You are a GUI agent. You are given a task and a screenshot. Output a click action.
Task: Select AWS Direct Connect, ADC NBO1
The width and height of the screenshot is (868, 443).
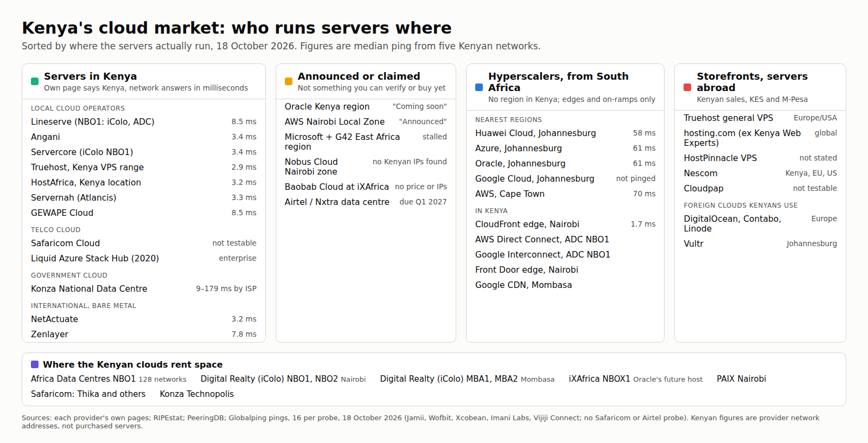(x=565, y=239)
